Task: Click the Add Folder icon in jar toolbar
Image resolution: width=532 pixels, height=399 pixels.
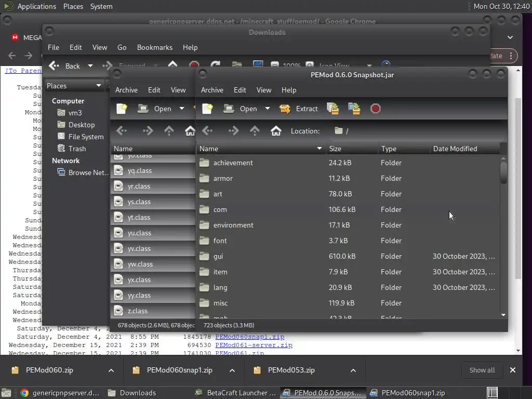Action: tap(354, 109)
